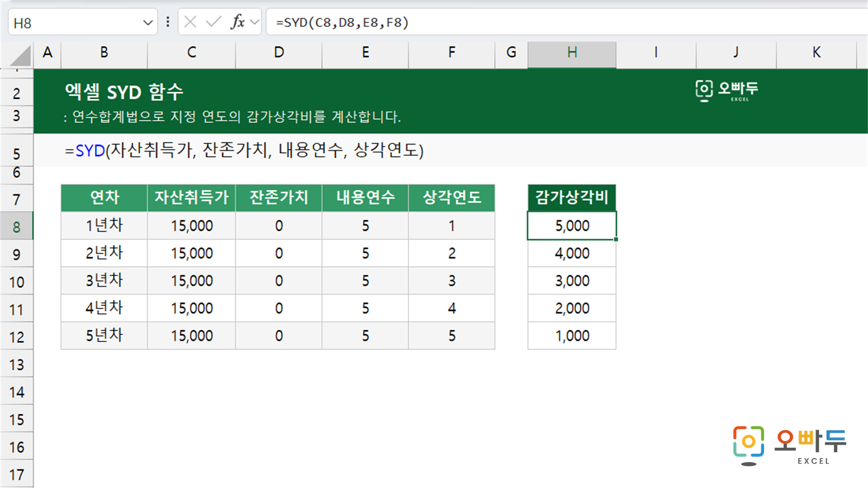Click cell B10 labeled 3년차

104,281
